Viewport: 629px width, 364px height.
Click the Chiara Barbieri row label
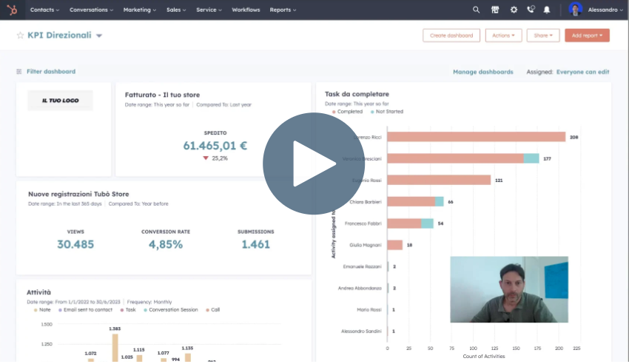[366, 202]
